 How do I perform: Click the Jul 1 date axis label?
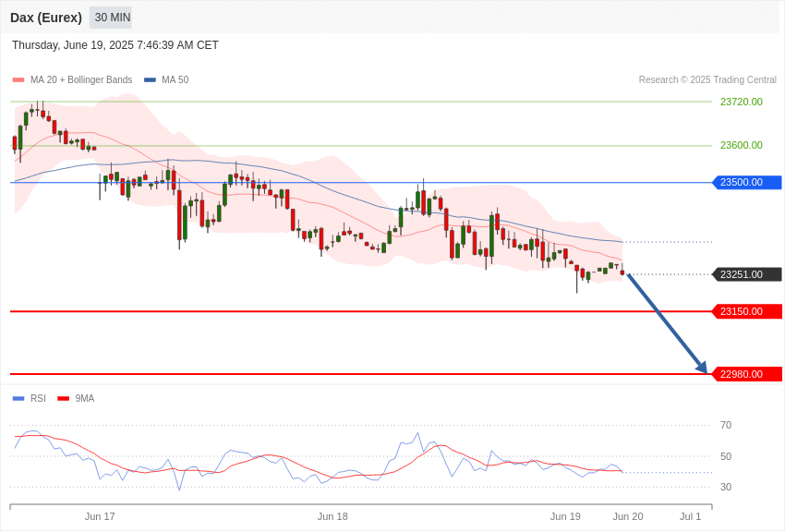click(691, 517)
